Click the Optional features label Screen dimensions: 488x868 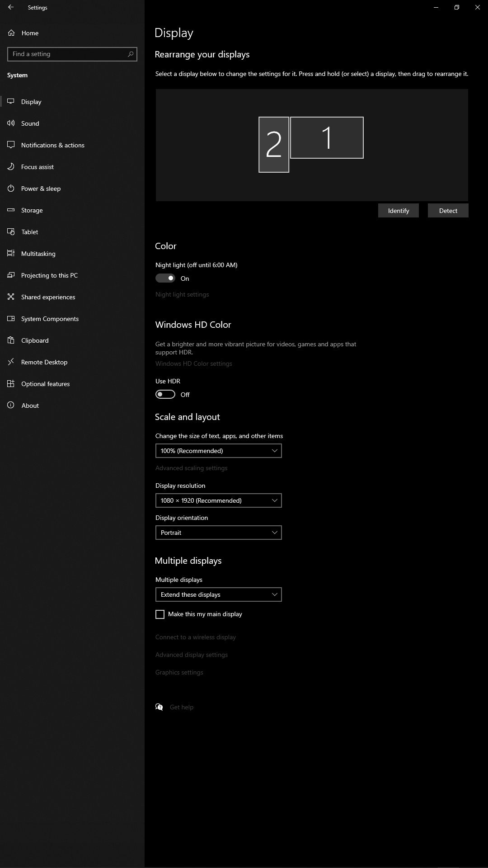[46, 384]
